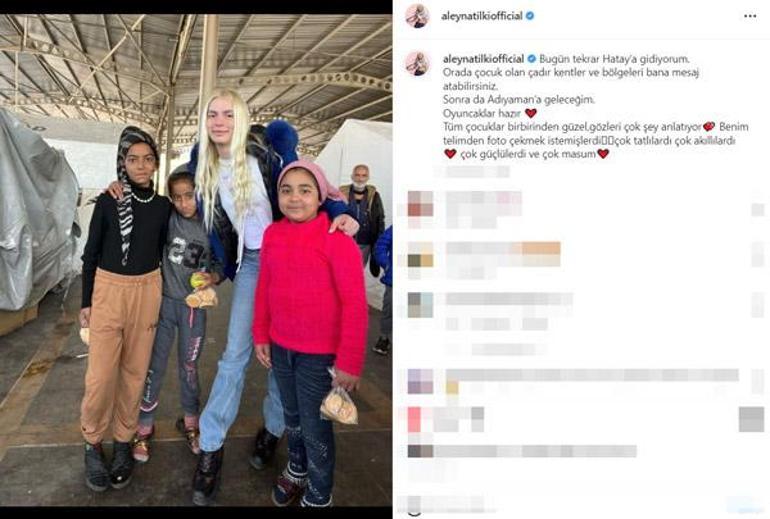This screenshot has height=519, width=770.
Task: Open the purple blurred avatar of the long comment
Action: (x=420, y=382)
